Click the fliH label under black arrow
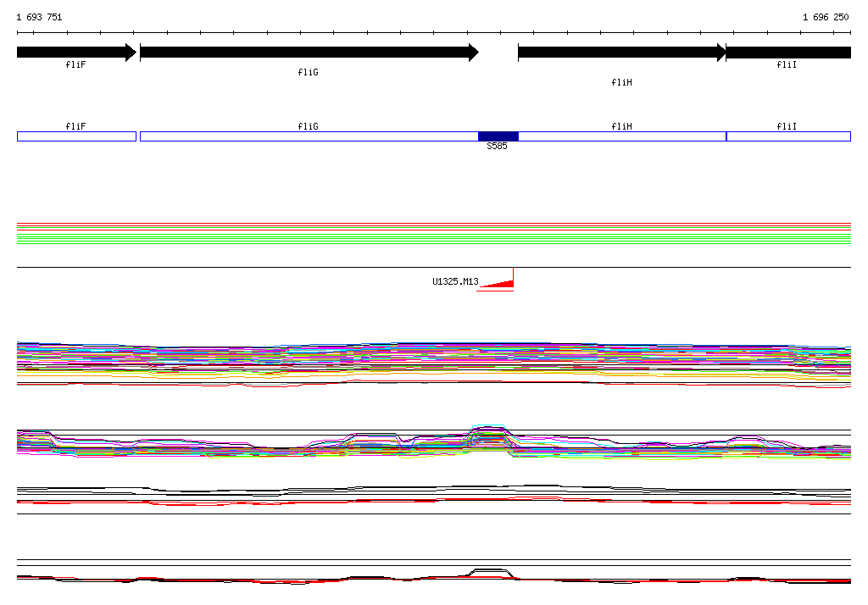 point(621,82)
